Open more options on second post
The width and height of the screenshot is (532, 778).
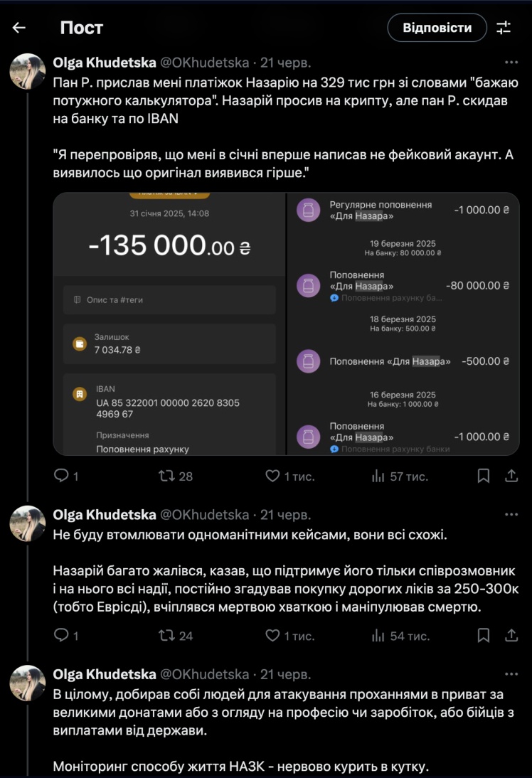(511, 514)
